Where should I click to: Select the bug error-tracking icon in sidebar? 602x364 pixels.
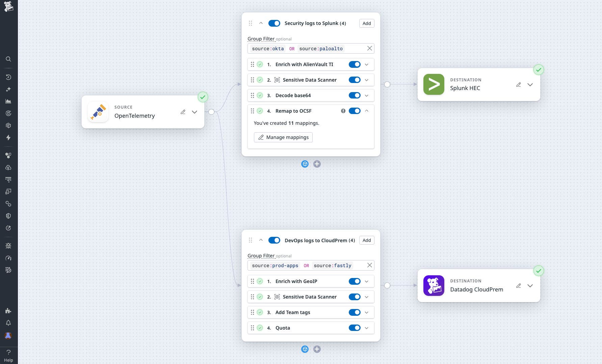click(x=8, y=246)
